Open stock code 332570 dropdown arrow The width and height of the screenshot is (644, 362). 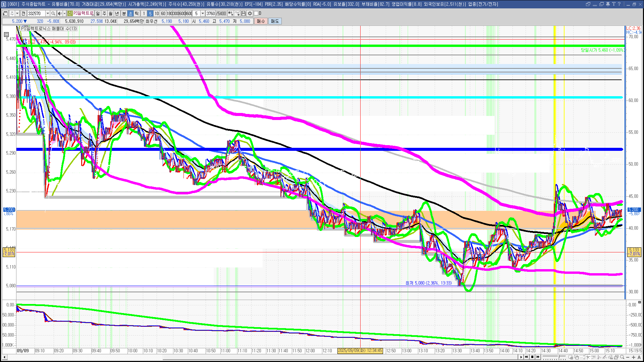[x=48, y=13]
